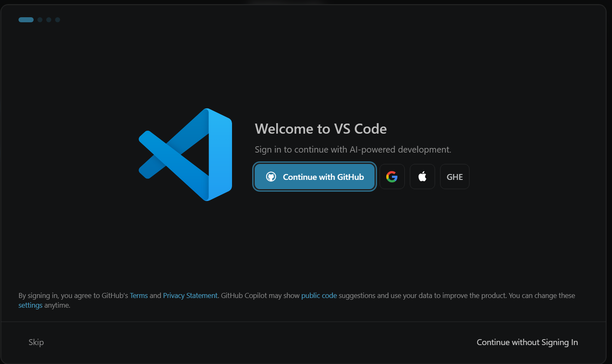Select the third step indicator dot
612x364 pixels.
[x=49, y=19]
